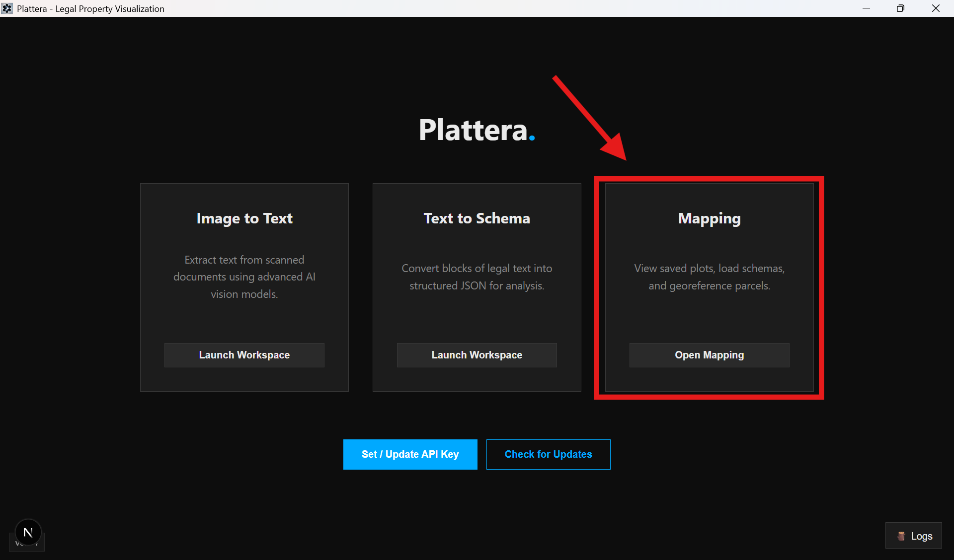Click Set / Update API Key
This screenshot has height=560, width=954.
(x=410, y=454)
